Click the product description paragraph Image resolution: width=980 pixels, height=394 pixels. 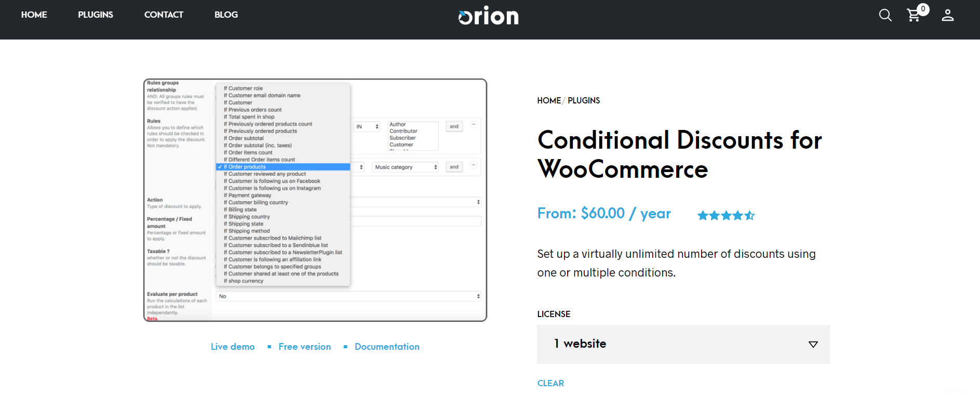click(676, 263)
